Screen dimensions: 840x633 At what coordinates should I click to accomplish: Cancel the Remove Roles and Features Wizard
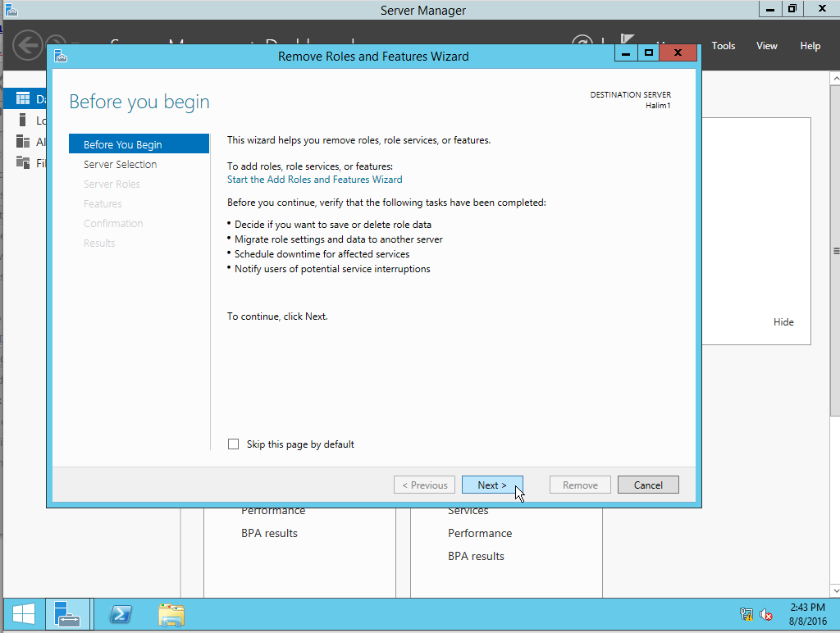tap(648, 484)
